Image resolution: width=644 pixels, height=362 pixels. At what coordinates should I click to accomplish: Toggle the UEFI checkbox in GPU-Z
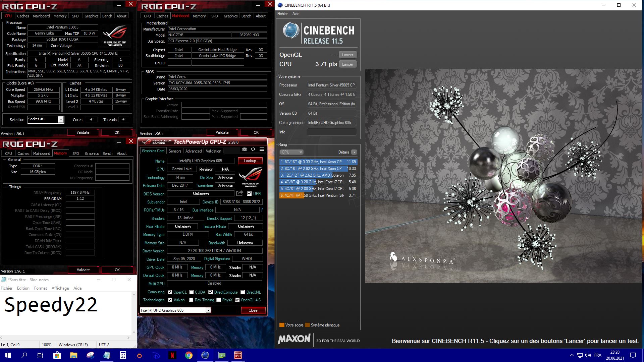(x=249, y=193)
